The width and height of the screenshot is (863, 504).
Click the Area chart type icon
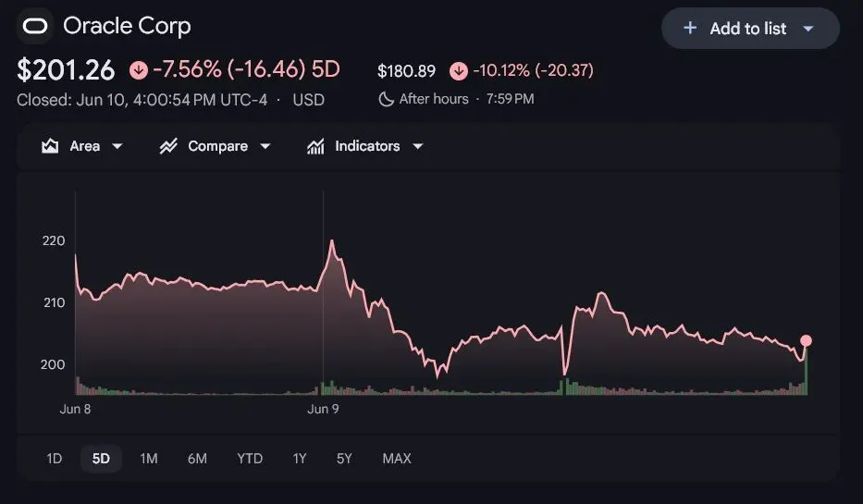click(50, 146)
